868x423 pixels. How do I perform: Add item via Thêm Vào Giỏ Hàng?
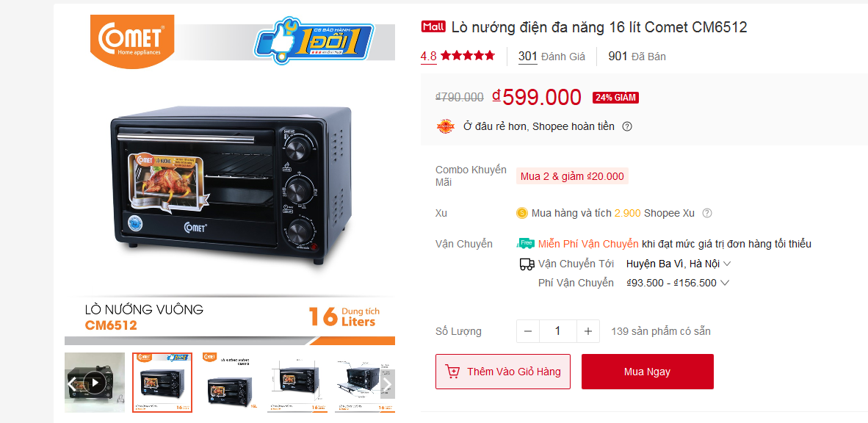coord(502,372)
